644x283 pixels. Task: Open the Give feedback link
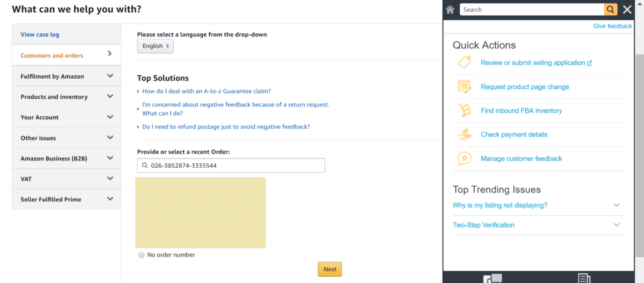click(x=612, y=26)
